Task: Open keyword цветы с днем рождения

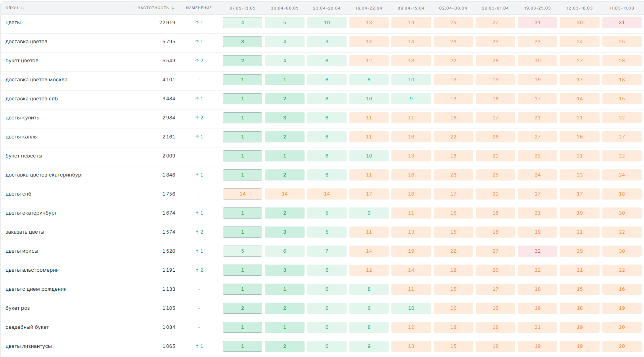Action: click(x=36, y=289)
